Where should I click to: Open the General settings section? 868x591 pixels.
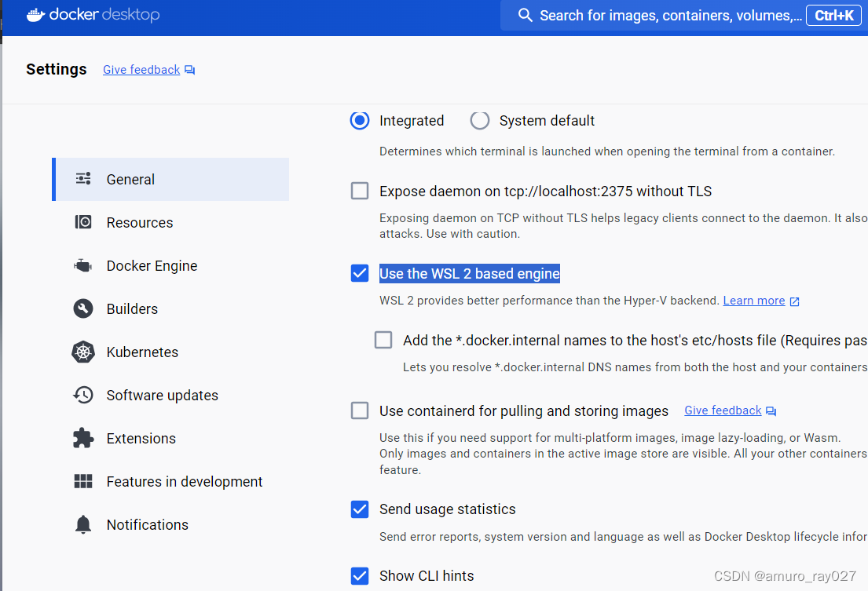coord(170,179)
